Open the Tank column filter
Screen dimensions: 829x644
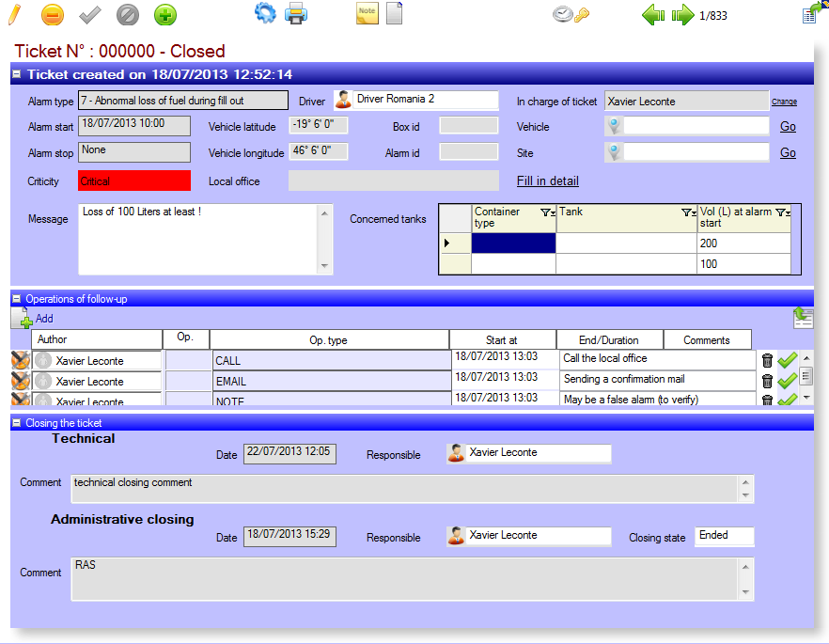[x=689, y=212]
